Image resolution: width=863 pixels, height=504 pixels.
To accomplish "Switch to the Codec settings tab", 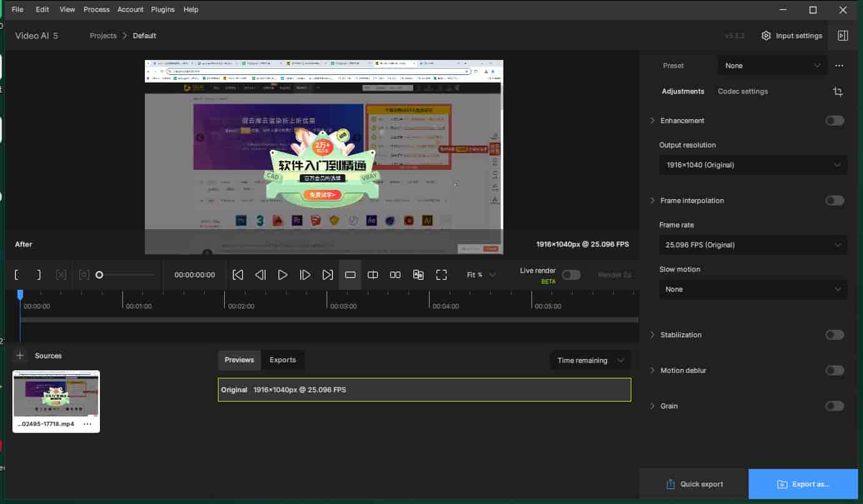I will tap(742, 91).
